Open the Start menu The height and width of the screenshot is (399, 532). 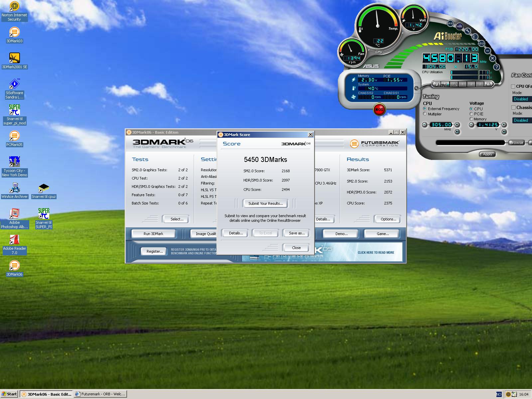(x=9, y=394)
